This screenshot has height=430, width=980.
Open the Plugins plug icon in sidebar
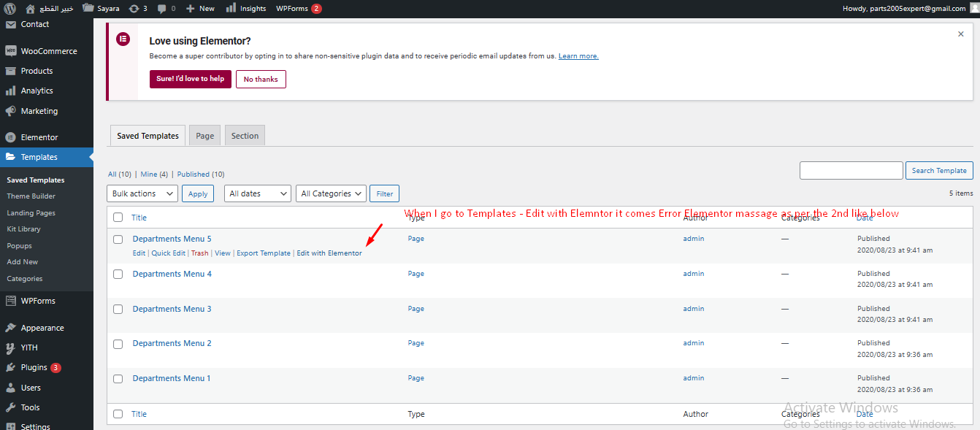10,367
